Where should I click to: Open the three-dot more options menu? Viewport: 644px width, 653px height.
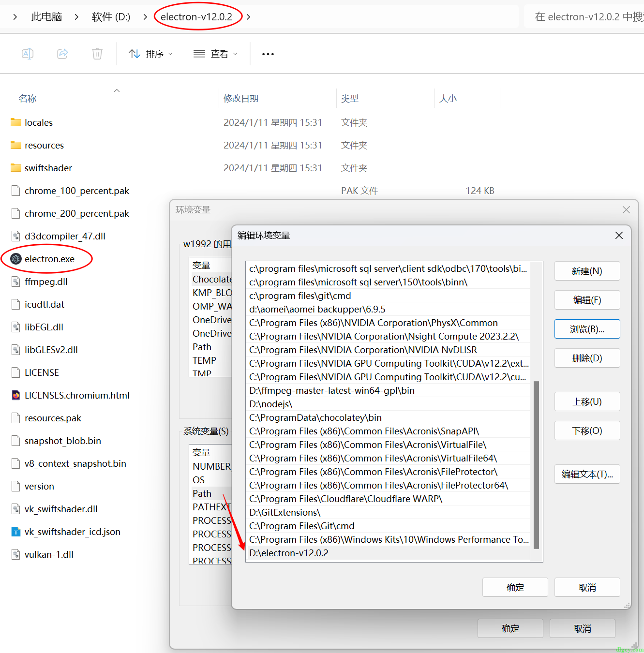point(268,54)
